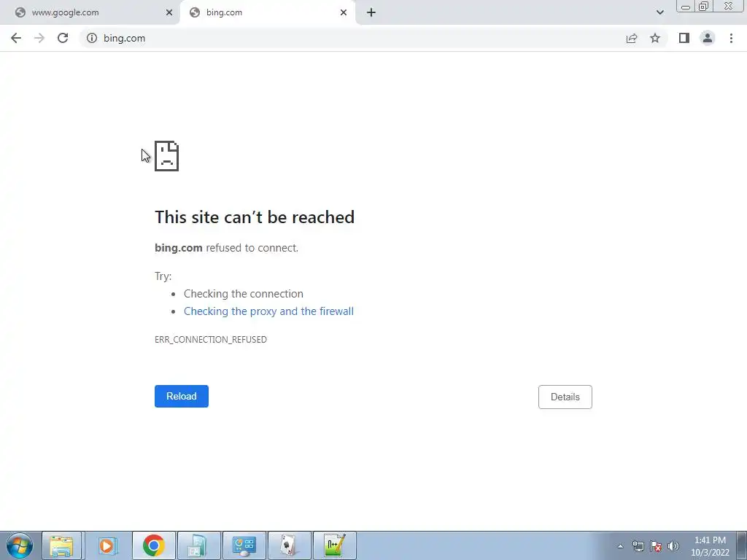Viewport: 747px width, 560px height.
Task: Open the Control Panel taskbar icon
Action: click(244, 545)
